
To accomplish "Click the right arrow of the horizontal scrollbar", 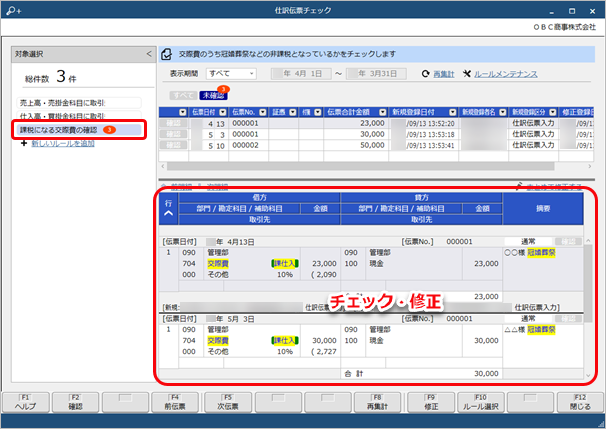I will (589, 166).
